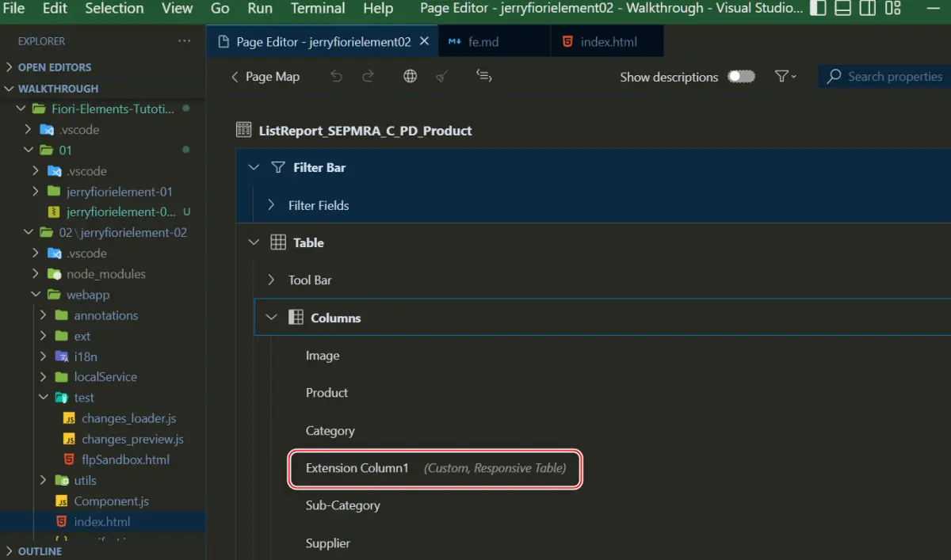The width and height of the screenshot is (951, 560).
Task: Open the Help menu
Action: click(378, 9)
